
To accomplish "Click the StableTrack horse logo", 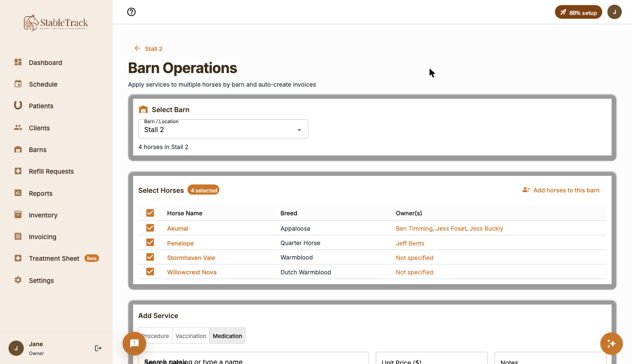I will tap(56, 23).
